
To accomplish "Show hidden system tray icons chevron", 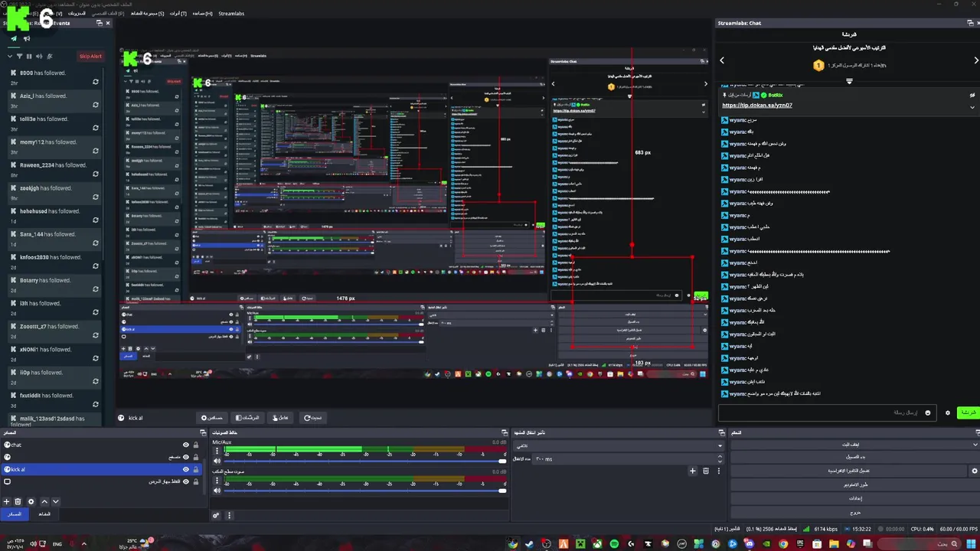I will (x=84, y=544).
